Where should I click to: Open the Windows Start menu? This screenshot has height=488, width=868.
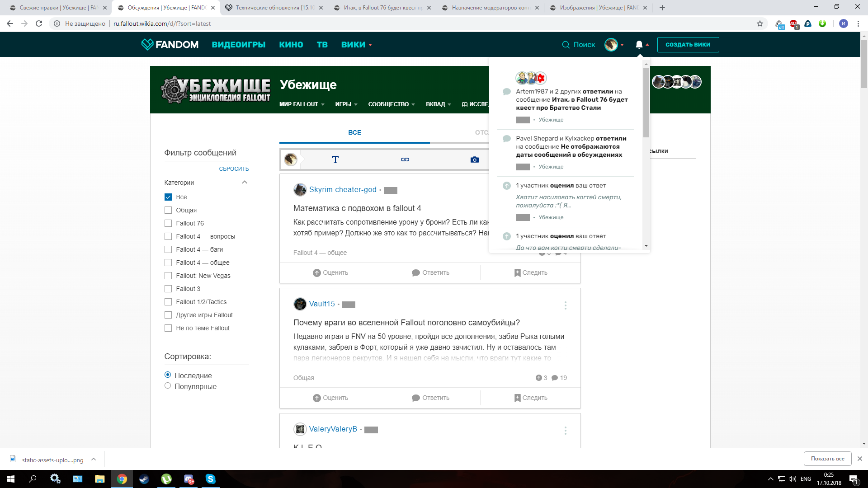click(11, 479)
